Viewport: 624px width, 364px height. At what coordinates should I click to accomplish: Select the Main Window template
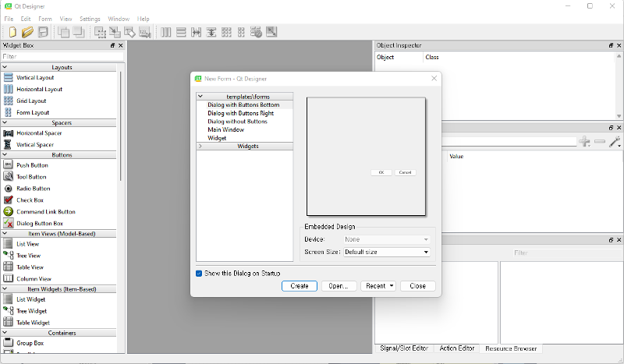point(225,129)
